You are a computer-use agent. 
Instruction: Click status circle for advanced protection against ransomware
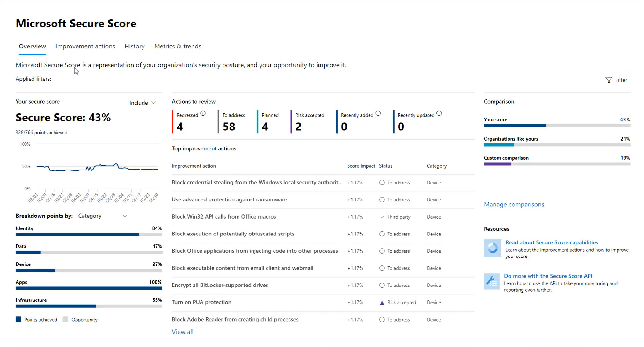click(382, 200)
